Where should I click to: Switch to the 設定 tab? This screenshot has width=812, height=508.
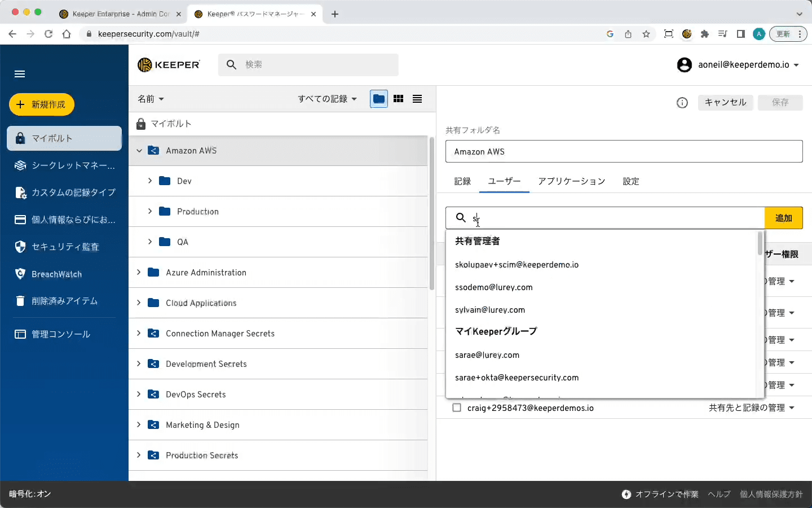630,181
